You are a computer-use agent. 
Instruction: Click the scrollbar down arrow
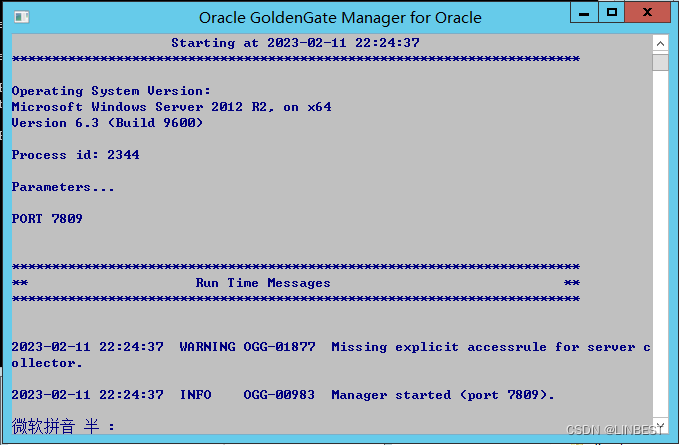pyautogui.click(x=660, y=426)
